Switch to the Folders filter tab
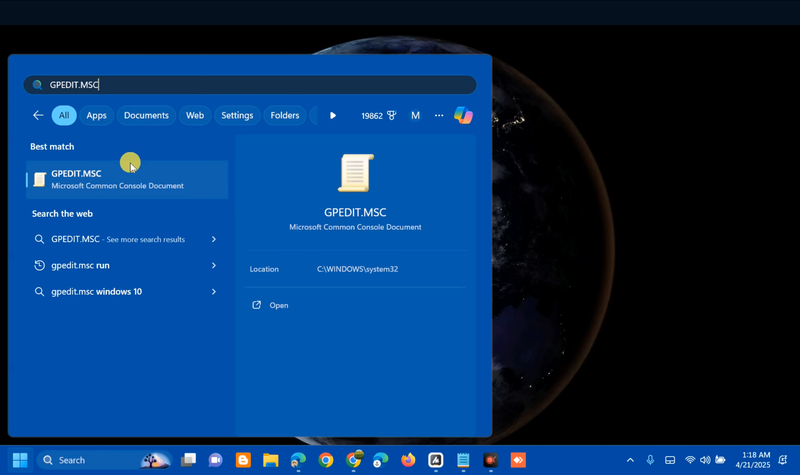Viewport: 800px width, 475px height. point(285,115)
